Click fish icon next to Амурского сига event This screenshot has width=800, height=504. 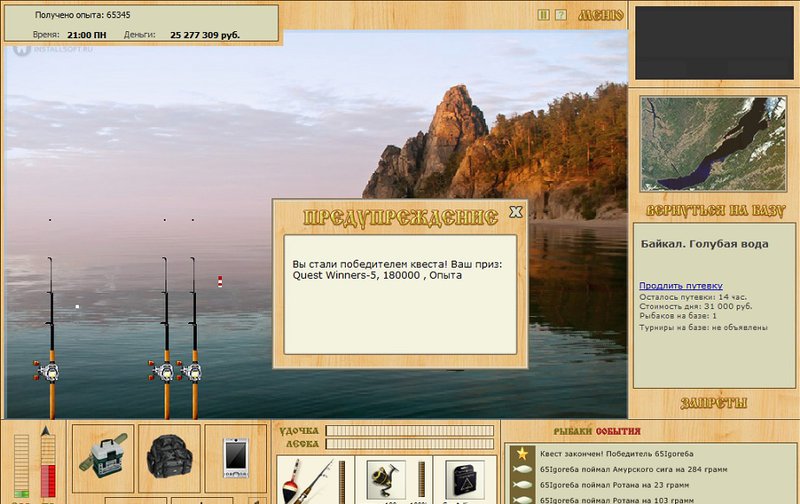point(522,469)
